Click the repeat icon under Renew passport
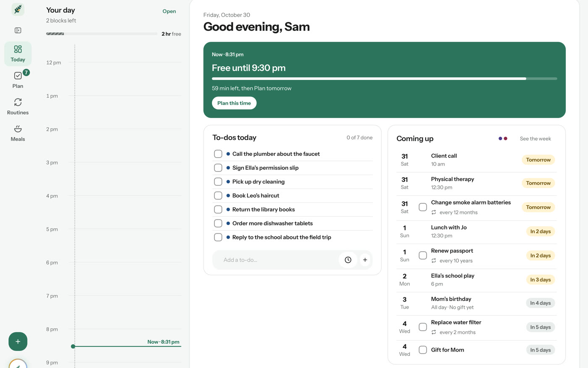 [x=434, y=261]
